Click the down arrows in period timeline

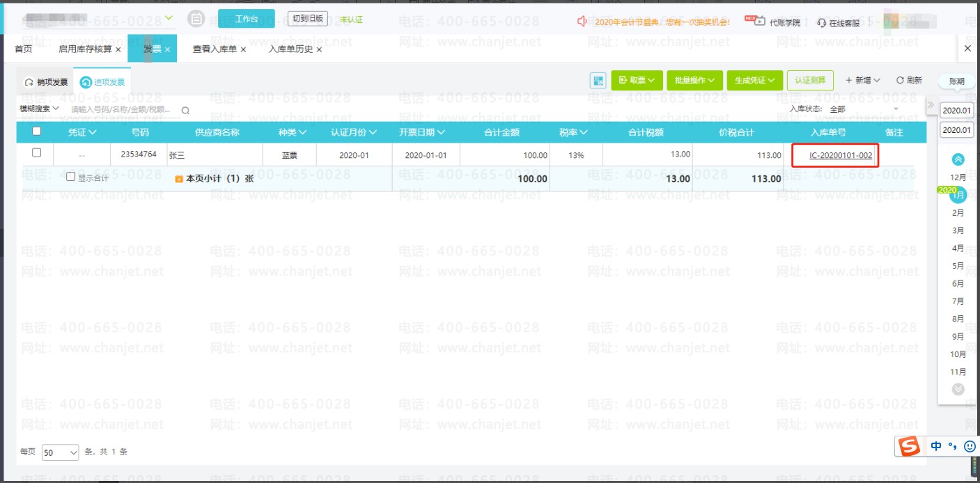(x=958, y=389)
